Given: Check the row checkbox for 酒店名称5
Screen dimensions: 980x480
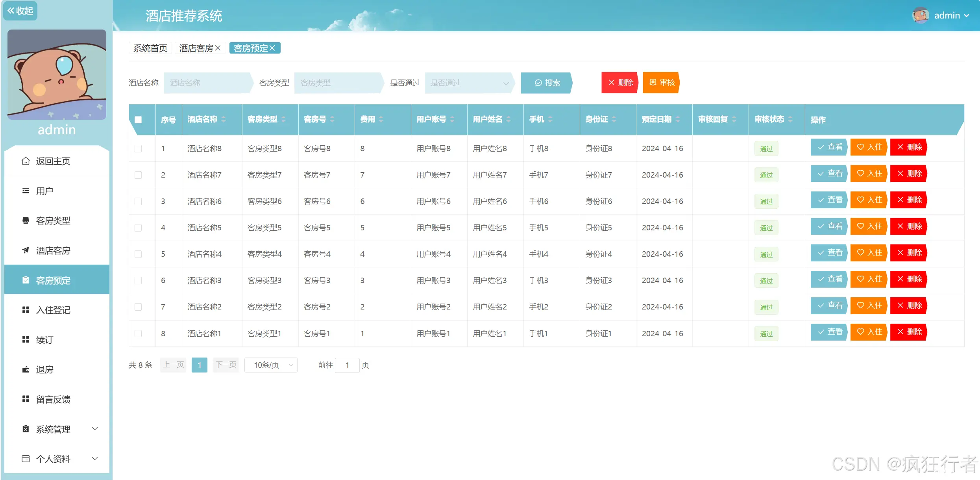Looking at the screenshot, I should click(x=138, y=228).
